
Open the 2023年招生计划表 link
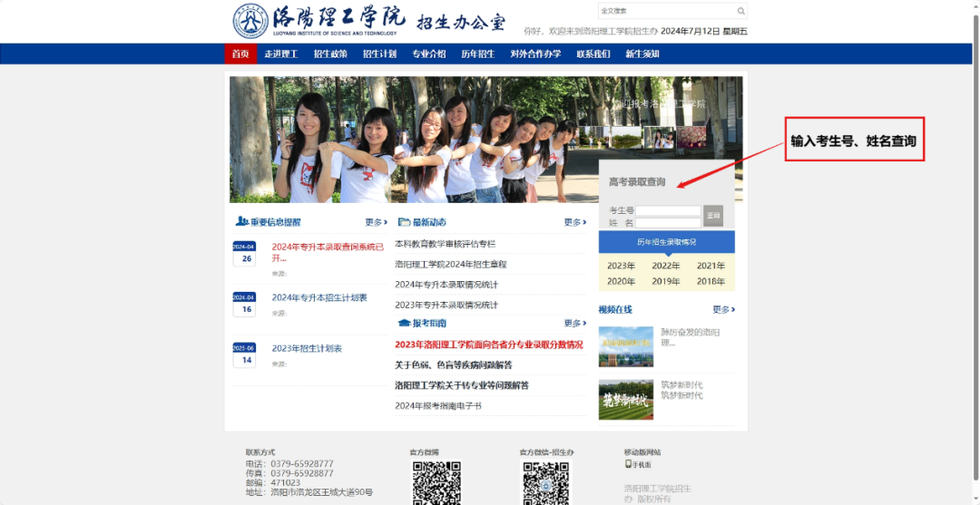[x=307, y=349]
